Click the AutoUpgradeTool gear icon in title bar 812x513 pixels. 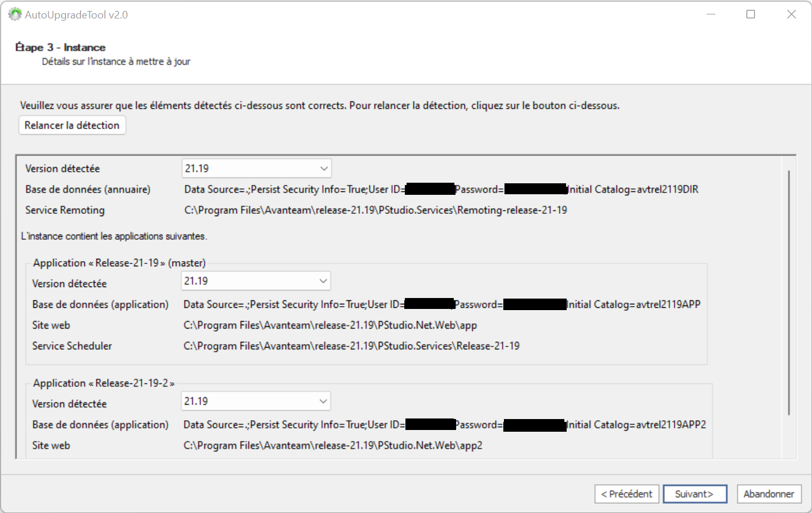(x=14, y=14)
